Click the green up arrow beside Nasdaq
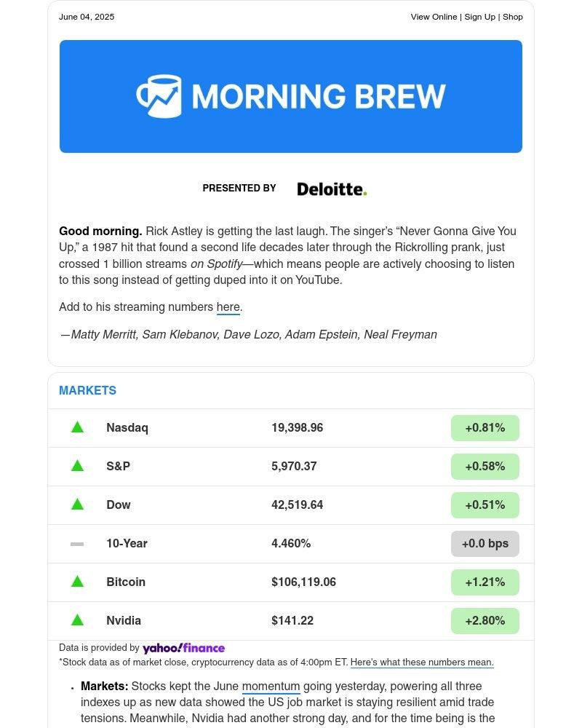Screen dimensions: 582x728 pyautogui.click(x=78, y=427)
